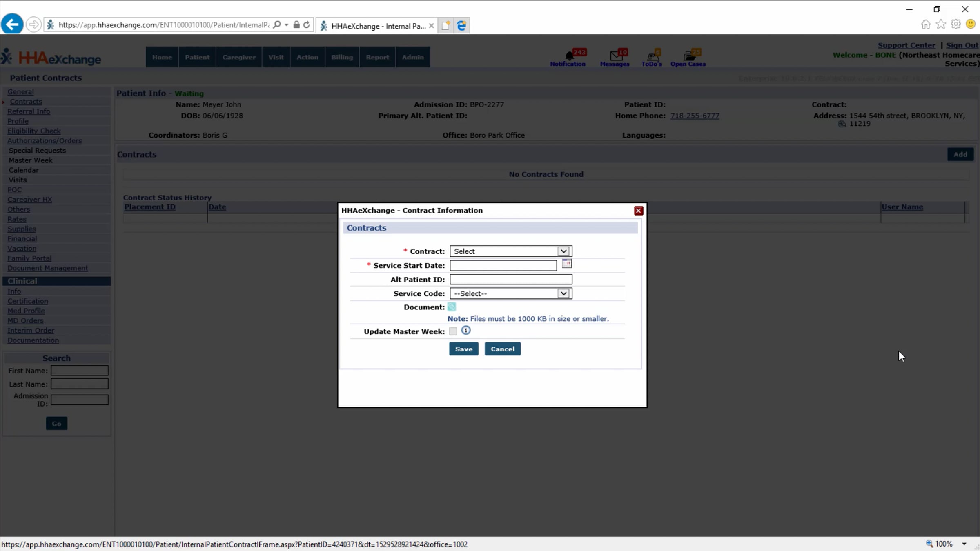Open the Caregiver menu

(239, 57)
